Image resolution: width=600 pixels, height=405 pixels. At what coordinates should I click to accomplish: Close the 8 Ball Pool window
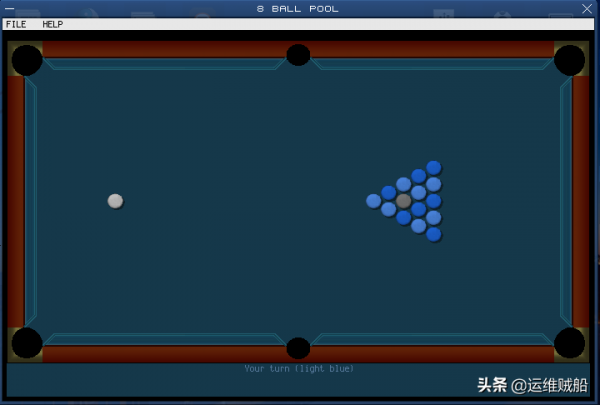[587, 8]
